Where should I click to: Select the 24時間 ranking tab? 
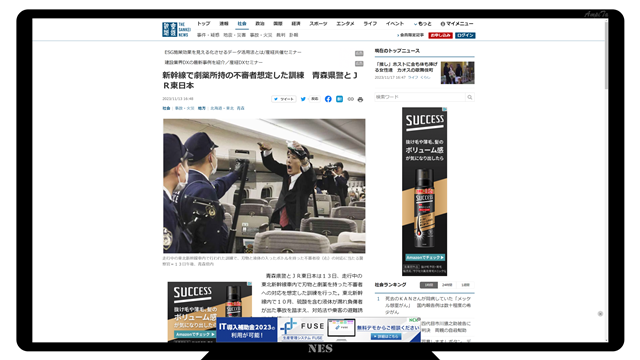[x=447, y=285]
